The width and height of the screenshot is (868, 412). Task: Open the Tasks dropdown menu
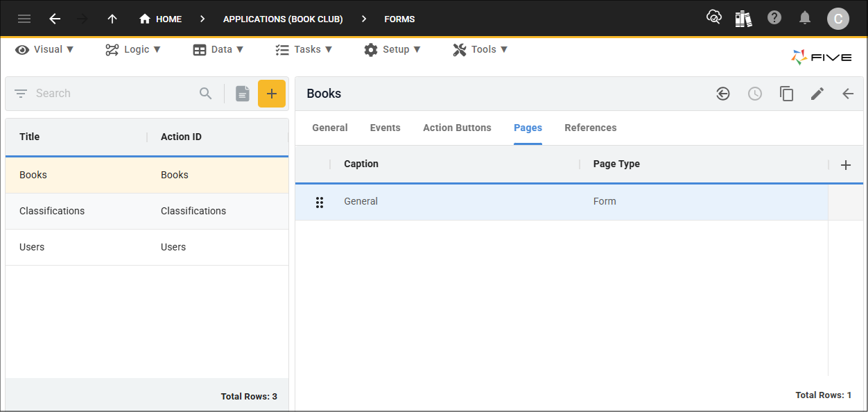pyautogui.click(x=304, y=49)
